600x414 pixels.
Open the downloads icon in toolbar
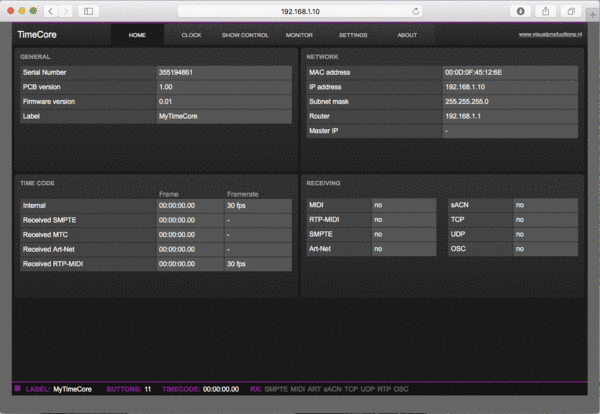point(520,11)
